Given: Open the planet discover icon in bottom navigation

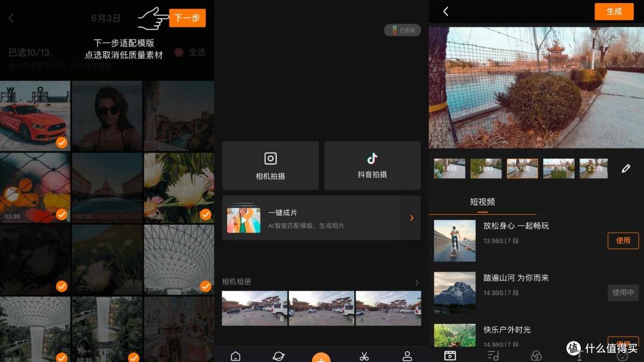Looking at the screenshot, I should click(278, 356).
